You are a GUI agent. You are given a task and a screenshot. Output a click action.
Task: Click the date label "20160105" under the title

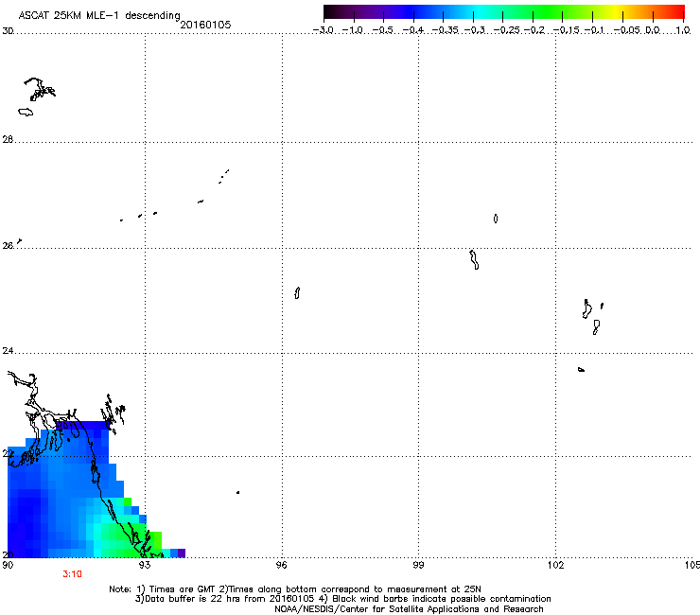(x=205, y=25)
